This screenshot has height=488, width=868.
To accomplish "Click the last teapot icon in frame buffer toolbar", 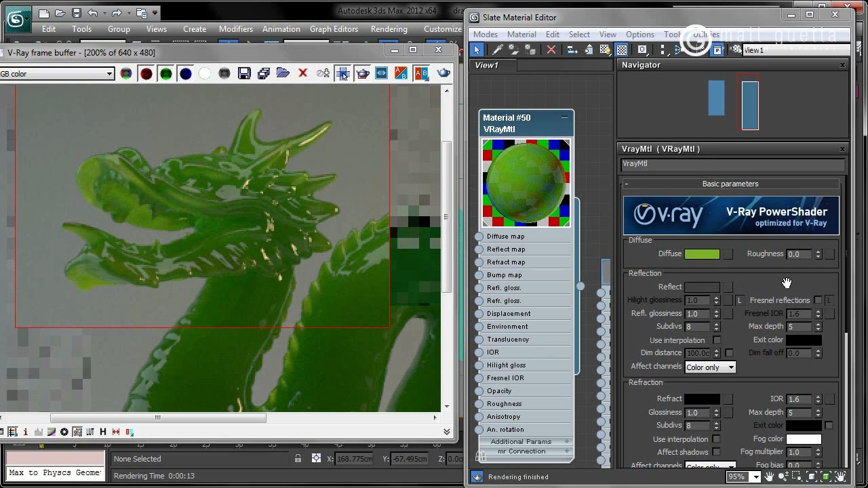I will [443, 73].
